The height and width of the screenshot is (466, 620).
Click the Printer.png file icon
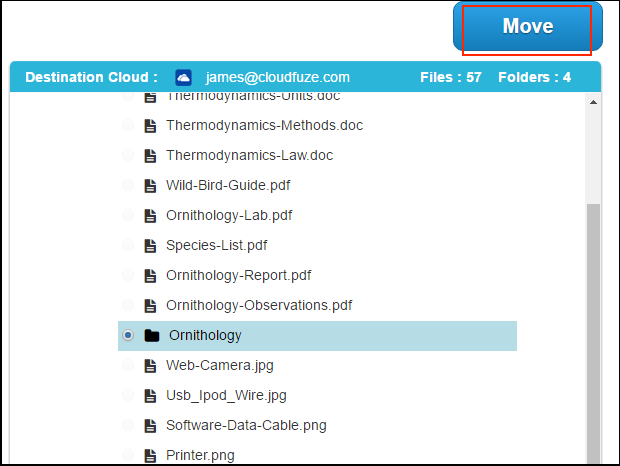tap(150, 456)
